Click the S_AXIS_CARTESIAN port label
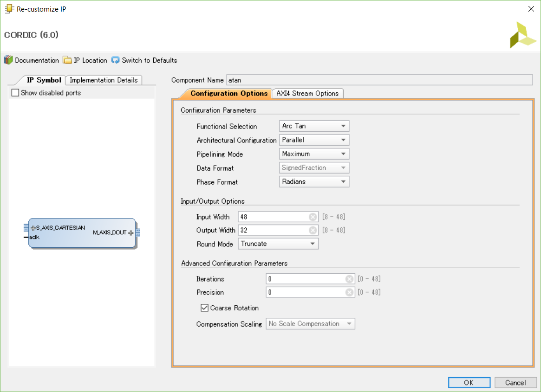The width and height of the screenshot is (541, 392). tap(60, 228)
